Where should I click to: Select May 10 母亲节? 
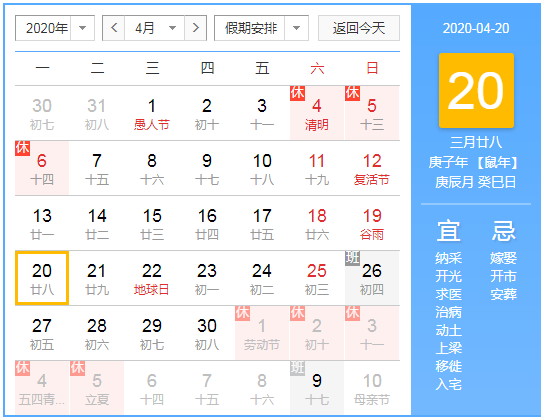click(x=372, y=388)
